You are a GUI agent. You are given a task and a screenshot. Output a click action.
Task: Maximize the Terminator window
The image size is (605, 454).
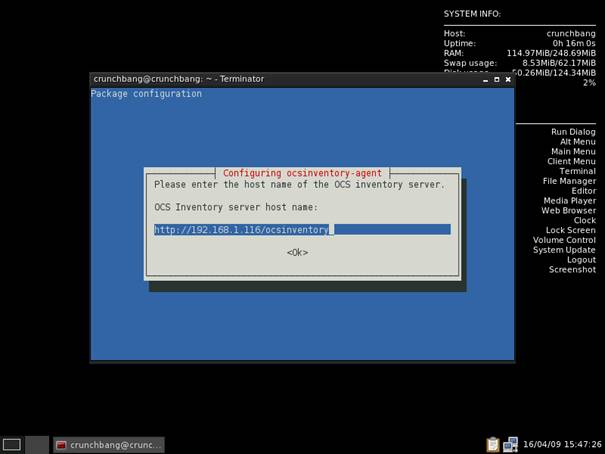coord(497,79)
